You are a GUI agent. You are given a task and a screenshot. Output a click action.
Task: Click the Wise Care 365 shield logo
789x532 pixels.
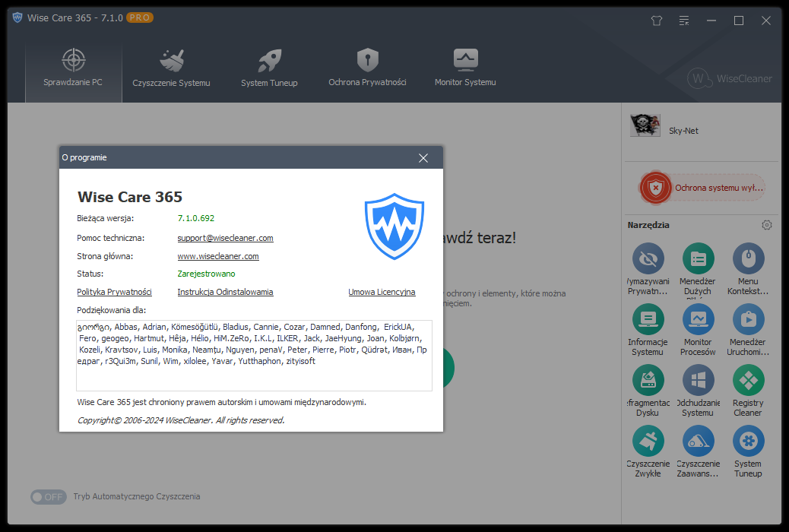pos(394,226)
